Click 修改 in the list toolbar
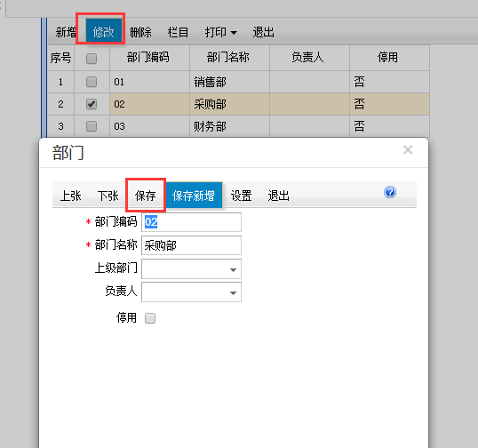Image resolution: width=478 pixels, height=448 pixels. point(104,32)
